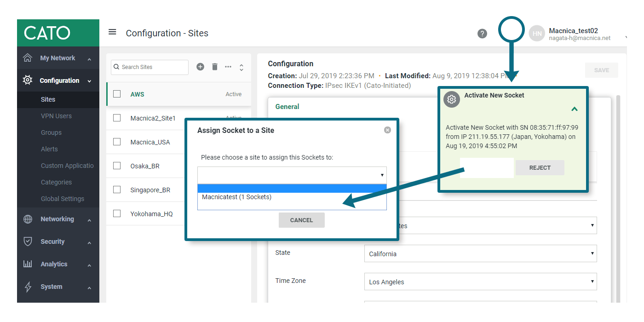Expand the Networking section

point(89,220)
